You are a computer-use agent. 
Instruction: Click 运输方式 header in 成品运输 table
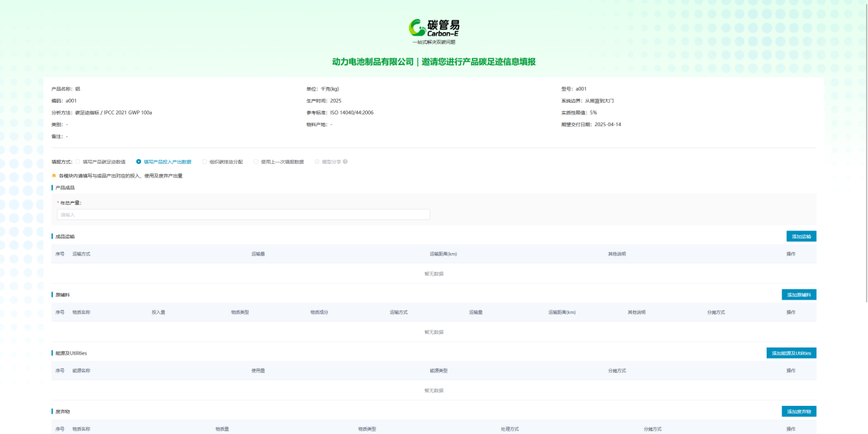coord(82,254)
